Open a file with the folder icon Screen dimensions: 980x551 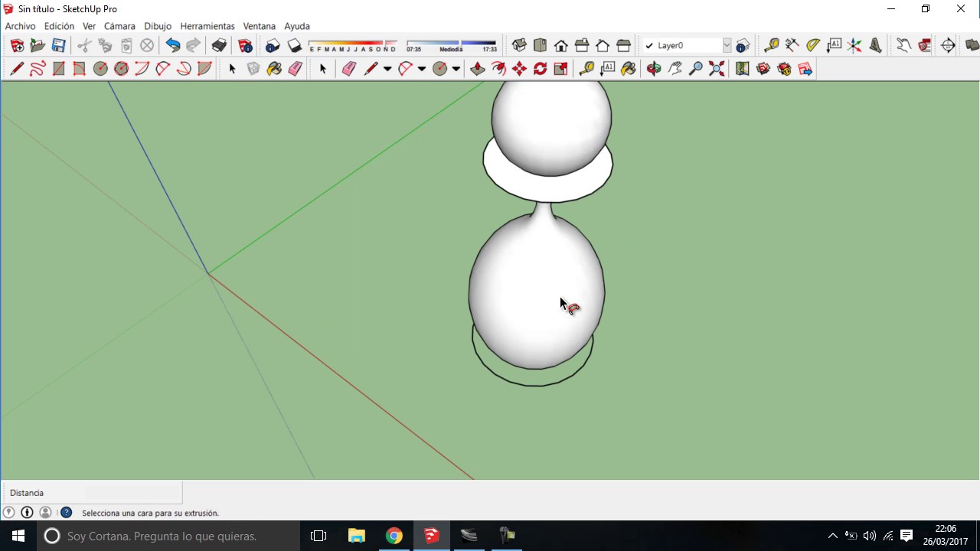point(38,45)
